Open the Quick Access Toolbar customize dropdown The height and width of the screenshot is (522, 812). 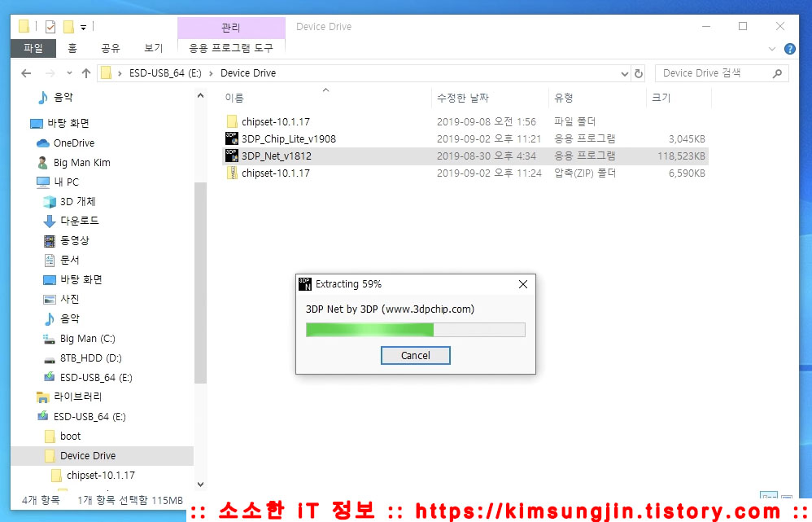click(83, 27)
